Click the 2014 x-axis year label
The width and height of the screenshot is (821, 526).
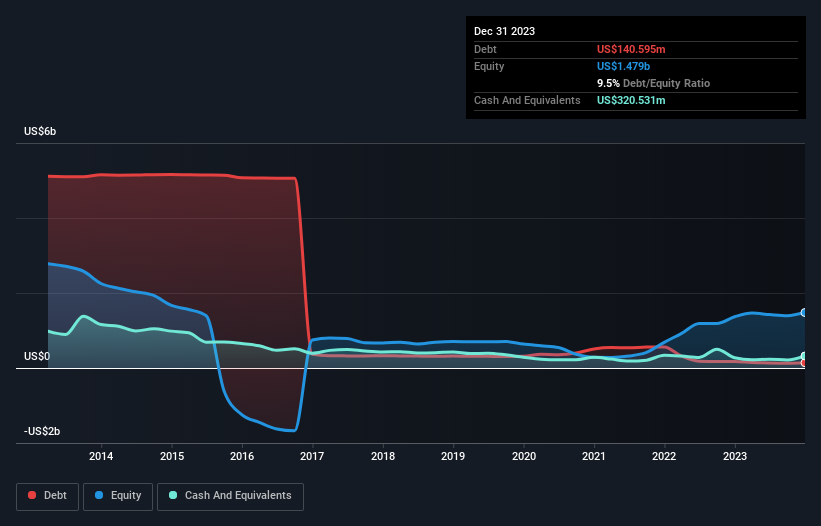(101, 456)
